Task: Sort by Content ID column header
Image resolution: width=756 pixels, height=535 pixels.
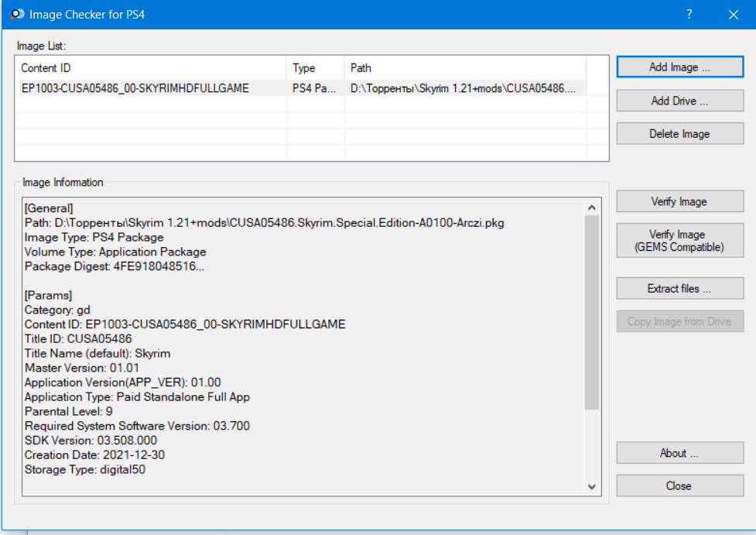Action: [151, 68]
